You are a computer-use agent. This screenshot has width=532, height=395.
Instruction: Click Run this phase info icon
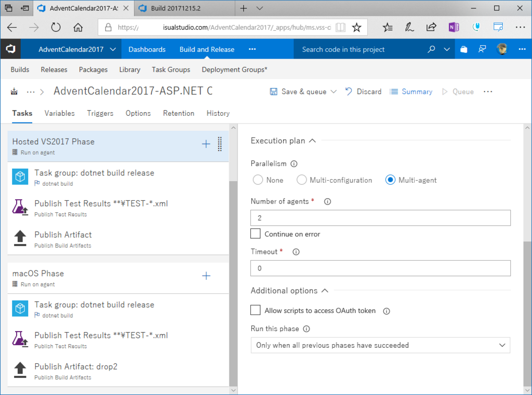tap(307, 329)
